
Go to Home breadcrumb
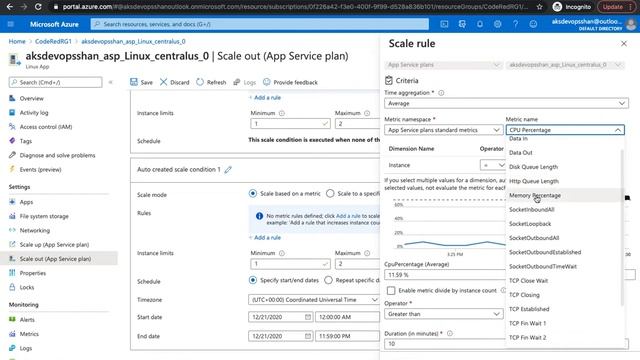[17, 41]
